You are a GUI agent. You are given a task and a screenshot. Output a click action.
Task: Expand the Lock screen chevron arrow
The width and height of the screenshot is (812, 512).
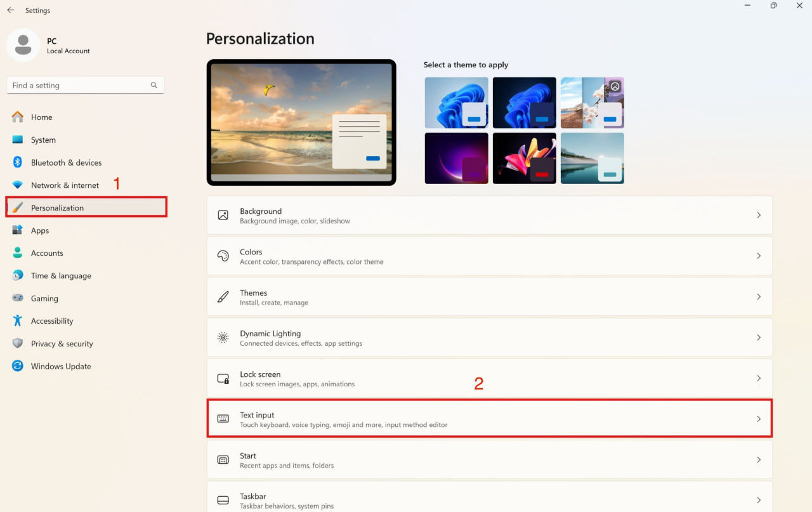759,378
